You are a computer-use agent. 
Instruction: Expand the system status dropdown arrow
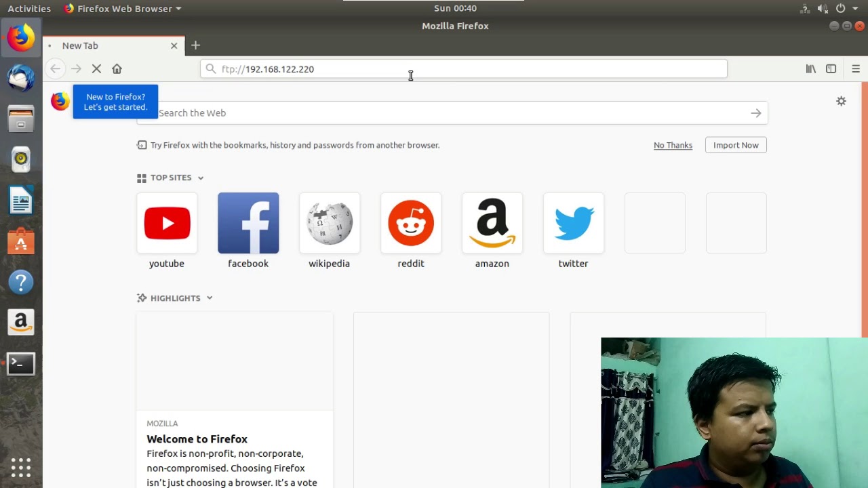click(x=855, y=9)
